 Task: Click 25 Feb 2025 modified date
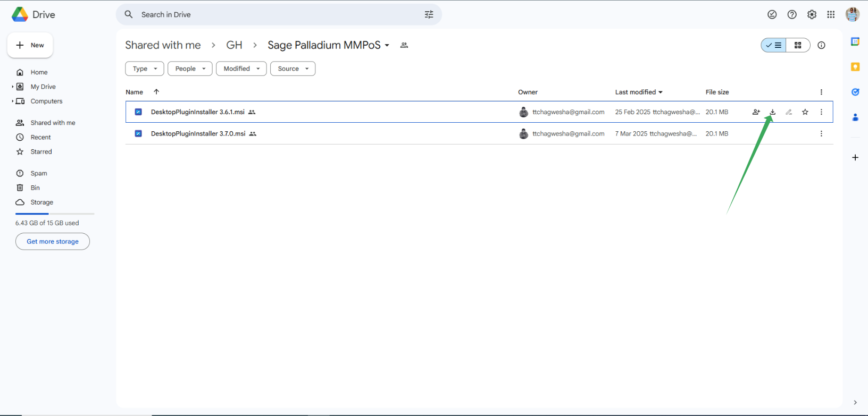point(633,112)
